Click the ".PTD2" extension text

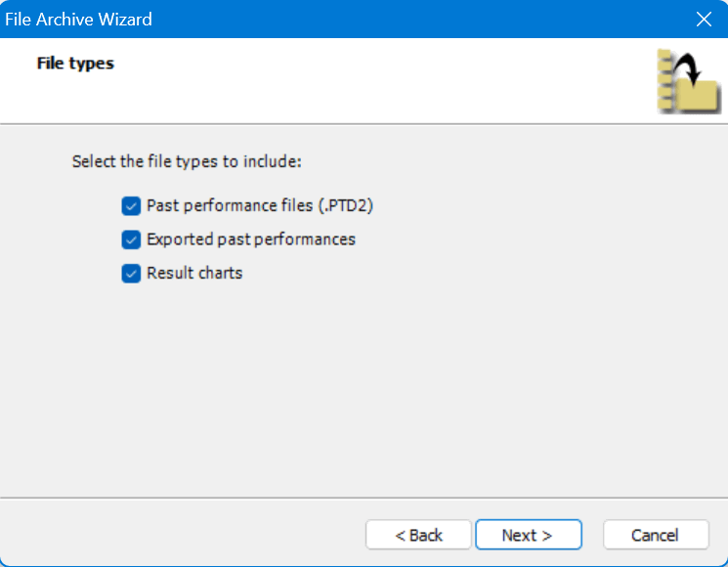tap(347, 206)
